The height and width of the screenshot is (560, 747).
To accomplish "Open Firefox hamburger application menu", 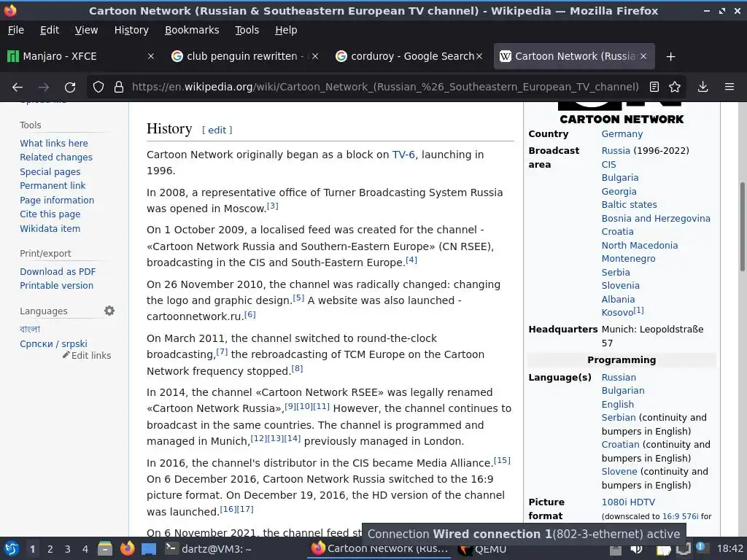I will click(729, 87).
